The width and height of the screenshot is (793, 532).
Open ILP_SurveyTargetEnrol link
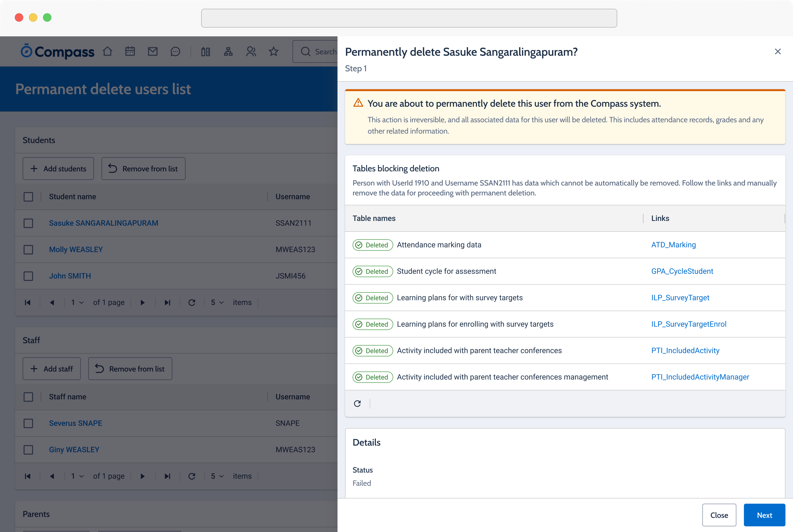coord(689,324)
